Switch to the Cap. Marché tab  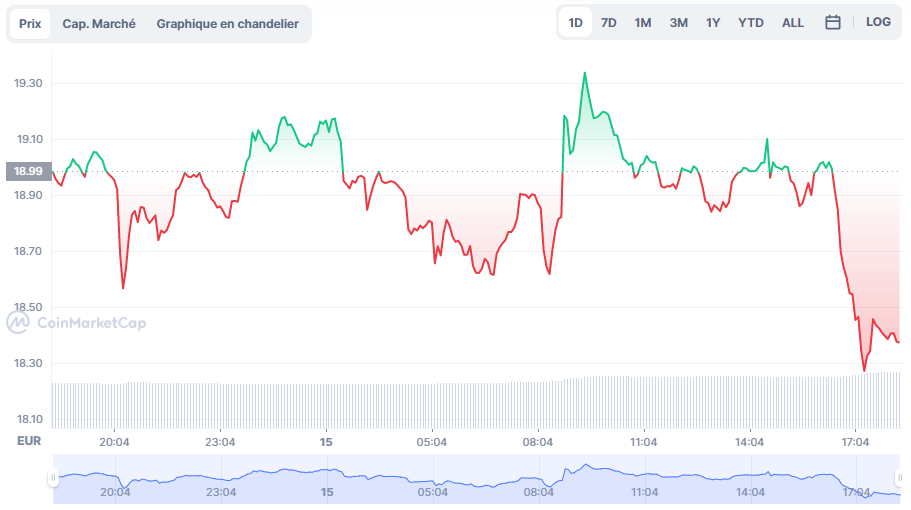(99, 24)
